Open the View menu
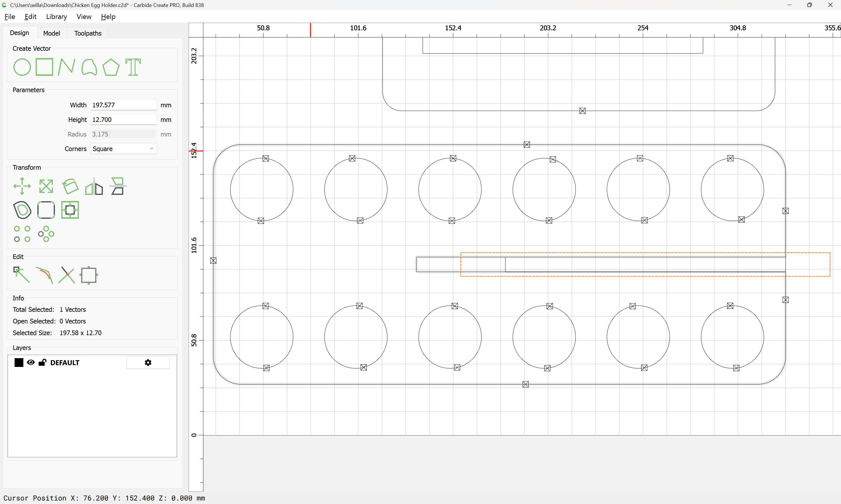The image size is (841, 504). 84,17
